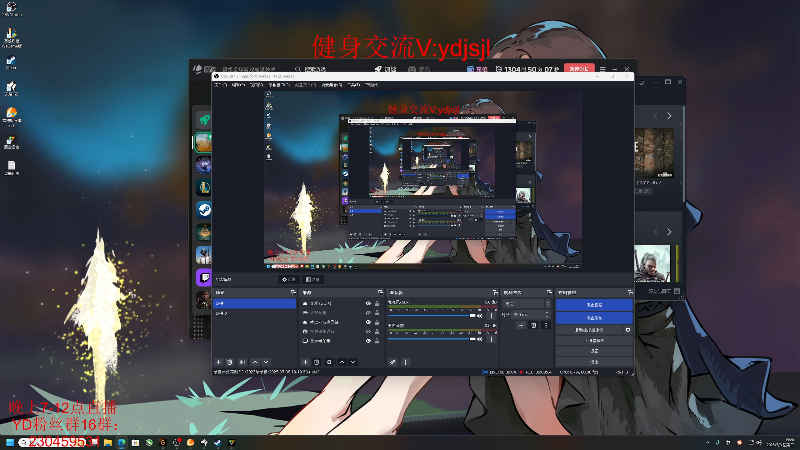Remove scene transition with trash icon

(534, 325)
